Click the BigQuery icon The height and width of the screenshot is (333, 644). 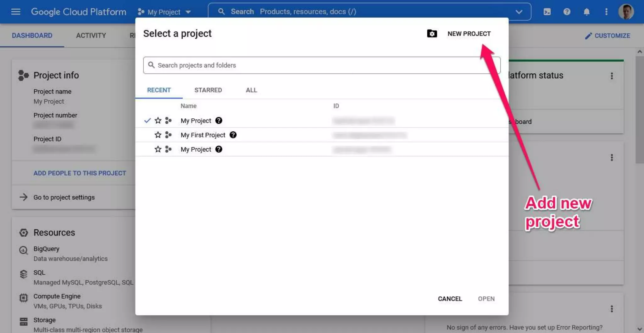click(24, 250)
